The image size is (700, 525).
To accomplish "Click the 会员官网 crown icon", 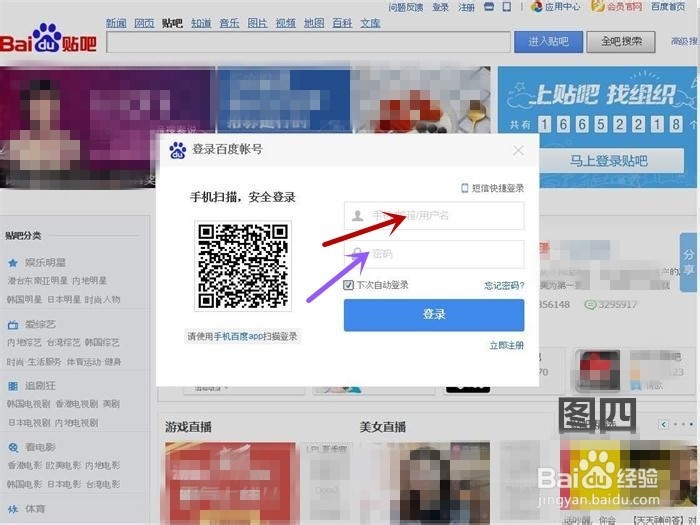I will [x=597, y=6].
